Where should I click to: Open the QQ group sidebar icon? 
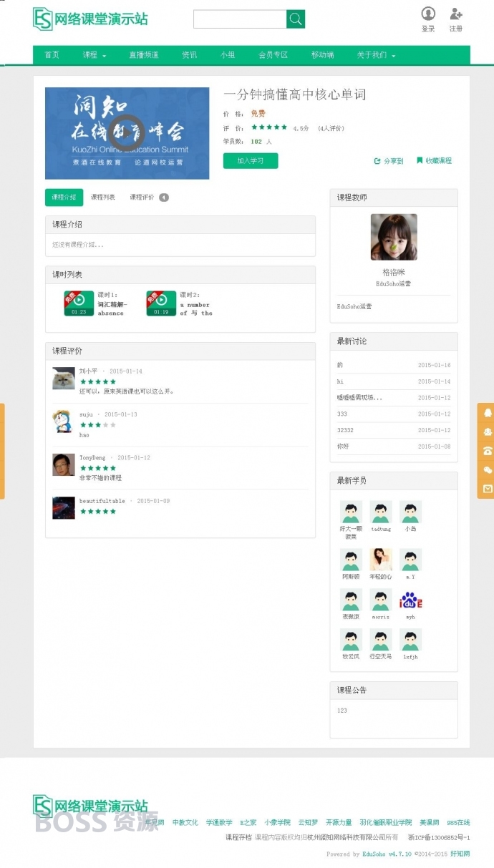pos(488,431)
